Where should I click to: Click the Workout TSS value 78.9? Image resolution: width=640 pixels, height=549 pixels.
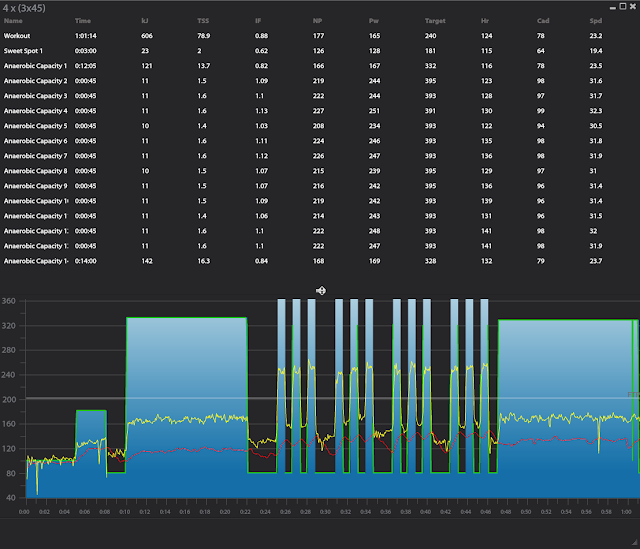point(204,36)
